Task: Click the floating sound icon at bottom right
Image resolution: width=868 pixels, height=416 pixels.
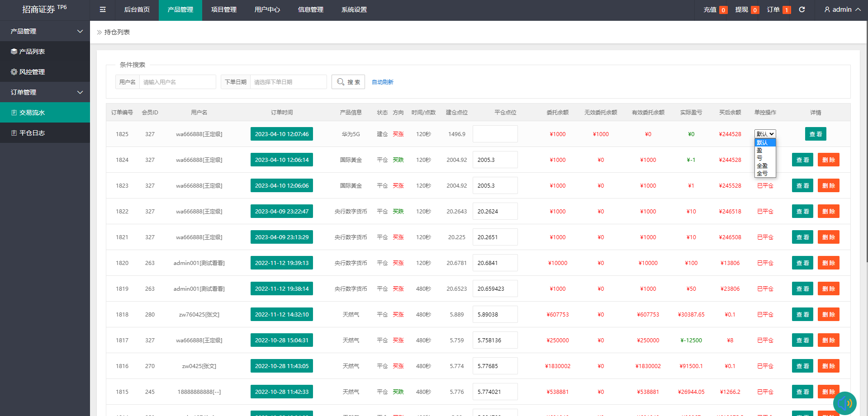Action: click(844, 402)
